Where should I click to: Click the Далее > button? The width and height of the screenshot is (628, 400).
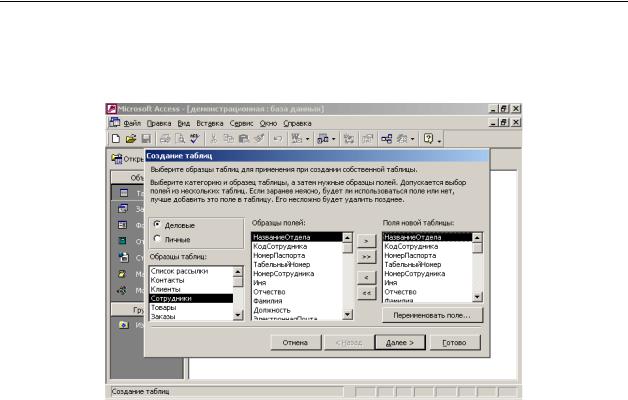(400, 342)
